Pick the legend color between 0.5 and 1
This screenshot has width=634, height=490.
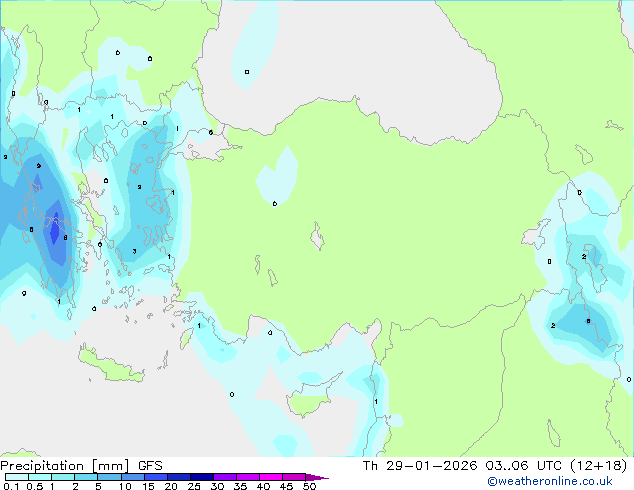point(40,477)
